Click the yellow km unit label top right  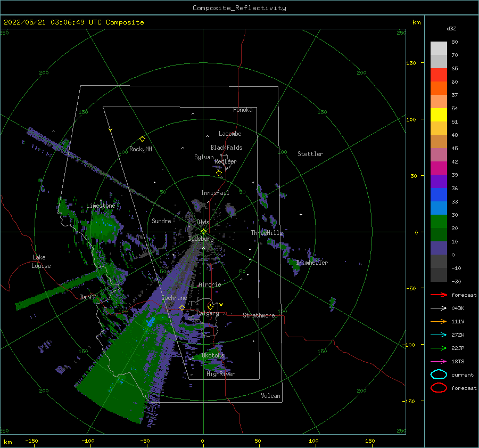[x=417, y=22]
